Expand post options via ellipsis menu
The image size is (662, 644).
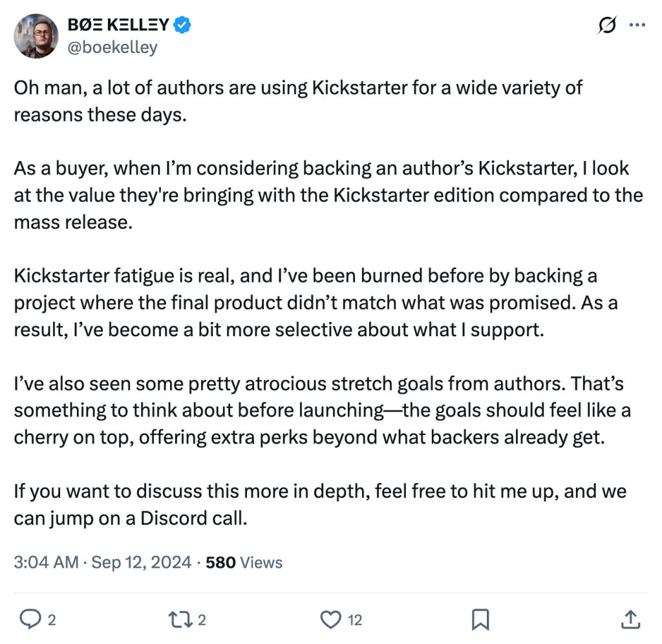[638, 25]
